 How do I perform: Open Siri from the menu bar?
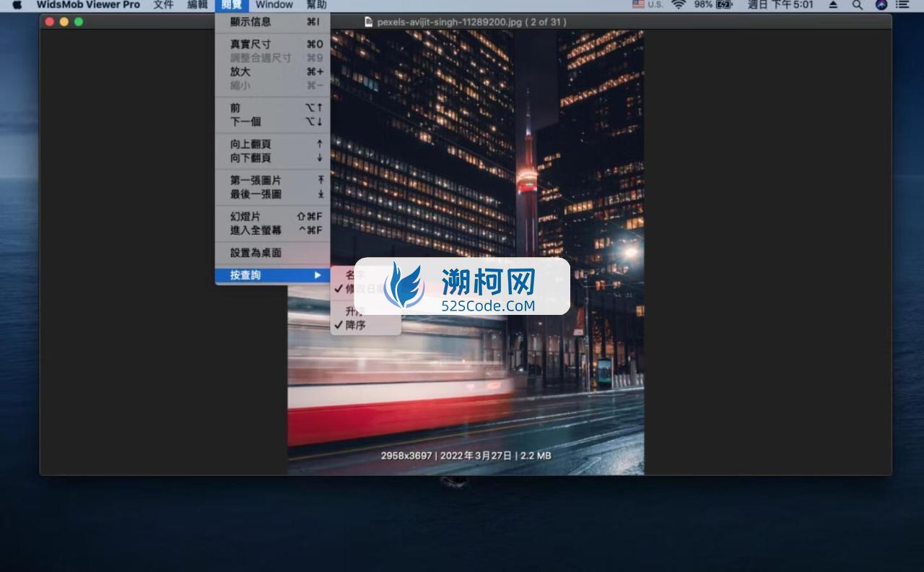(881, 4)
